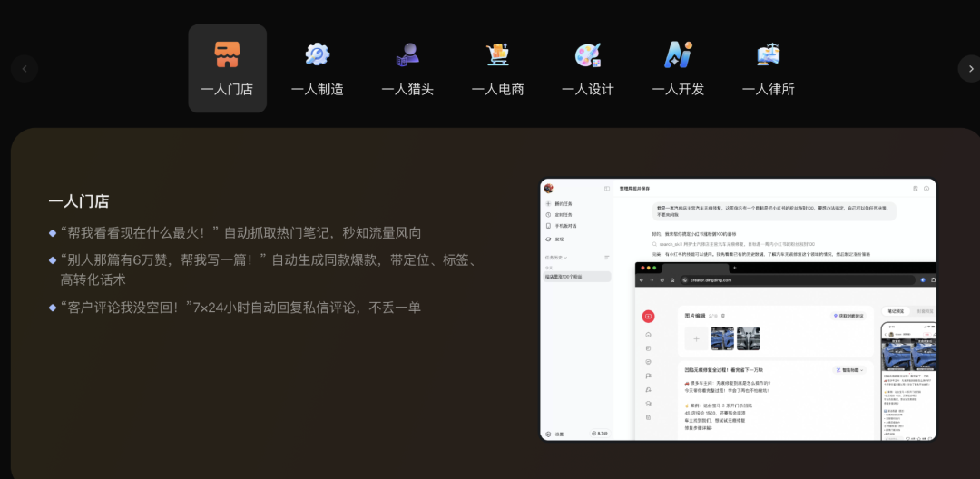The height and width of the screenshot is (479, 980).
Task: Choose the 一人电商 shopping cart icon
Action: [497, 55]
